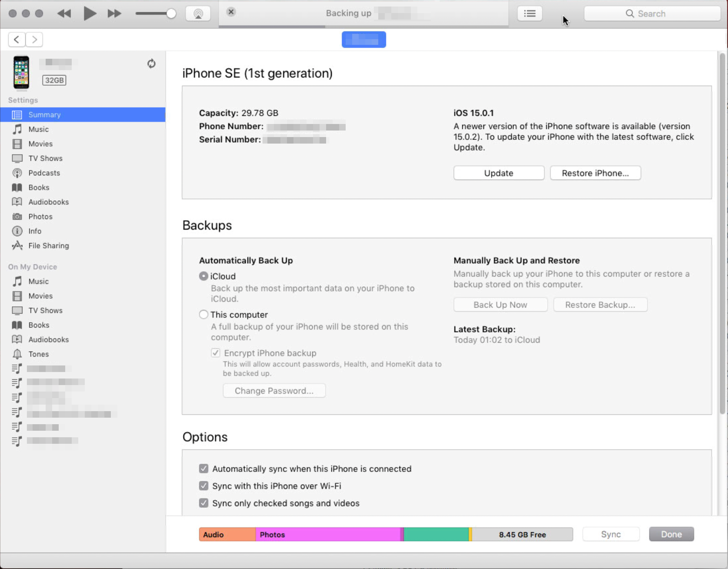This screenshot has width=728, height=569.
Task: Click the blue device name button
Action: click(x=364, y=40)
